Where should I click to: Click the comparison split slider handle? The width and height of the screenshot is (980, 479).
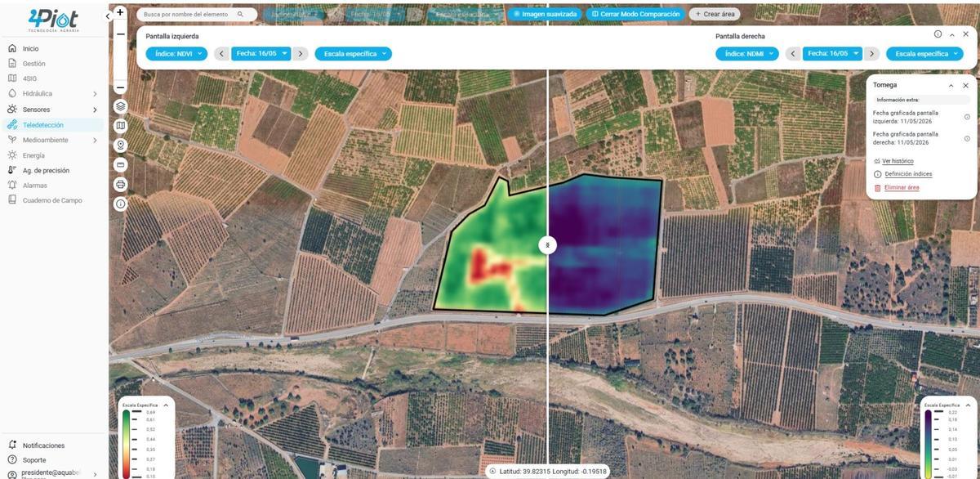point(547,245)
